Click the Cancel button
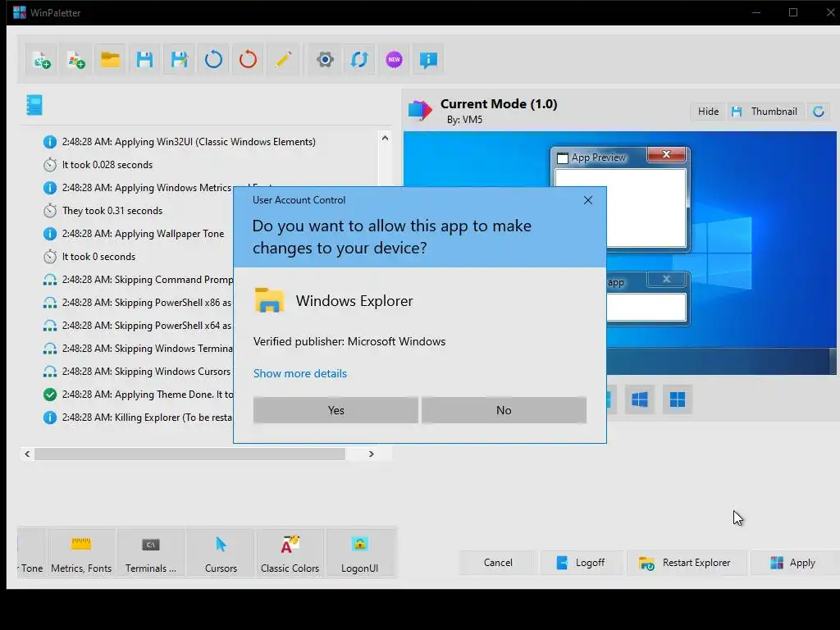Viewport: 840px width, 630px height. click(498, 563)
